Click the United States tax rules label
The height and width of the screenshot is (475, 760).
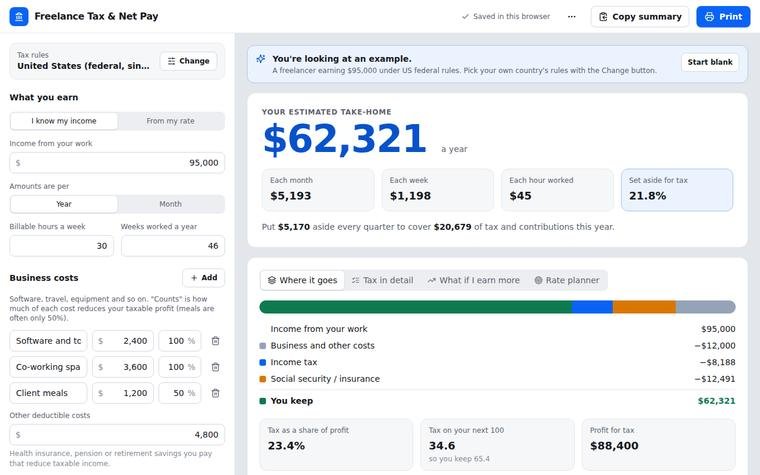point(83,66)
